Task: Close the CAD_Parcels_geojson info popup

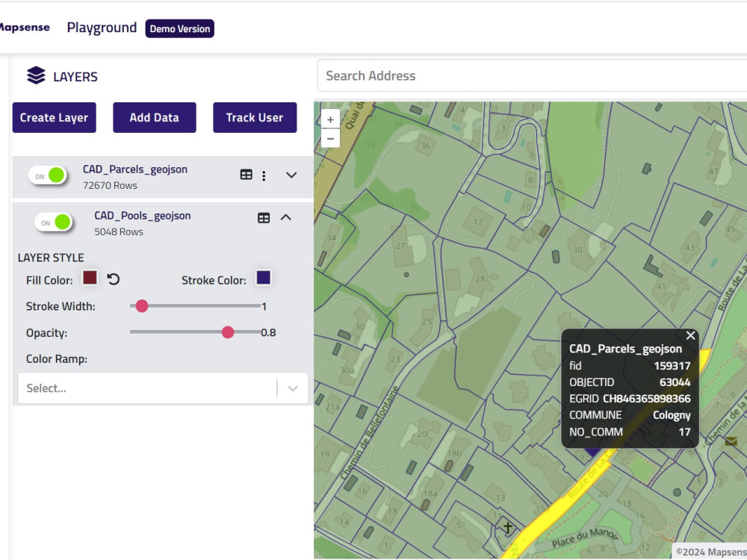Action: coord(690,336)
